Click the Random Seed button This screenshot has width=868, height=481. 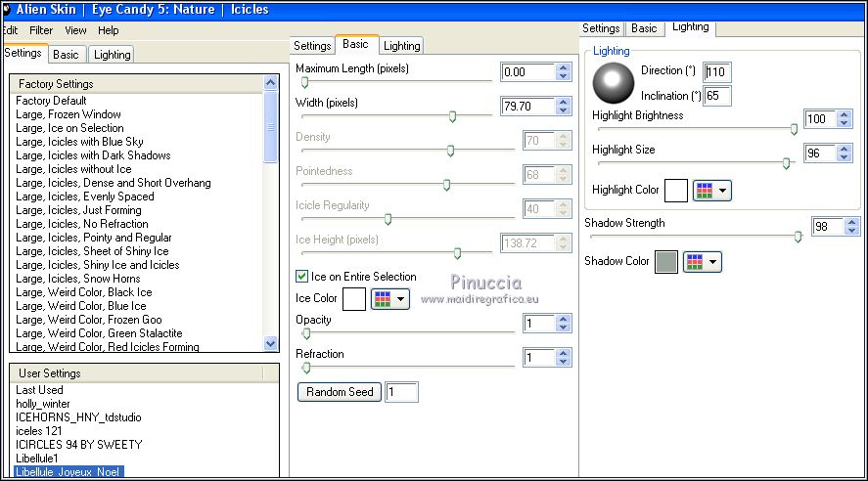(340, 391)
